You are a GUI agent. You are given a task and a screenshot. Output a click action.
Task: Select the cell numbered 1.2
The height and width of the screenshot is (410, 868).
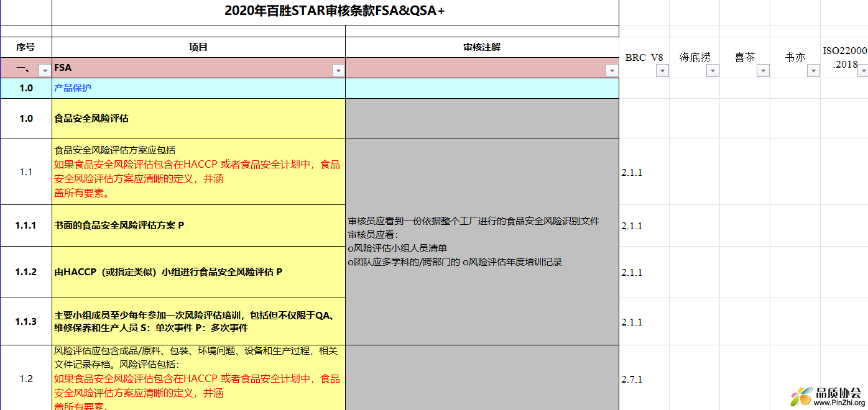pyautogui.click(x=26, y=378)
